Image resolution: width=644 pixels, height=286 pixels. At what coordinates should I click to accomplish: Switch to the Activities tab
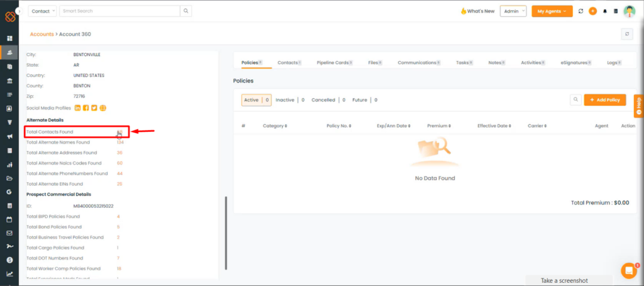[x=533, y=63]
